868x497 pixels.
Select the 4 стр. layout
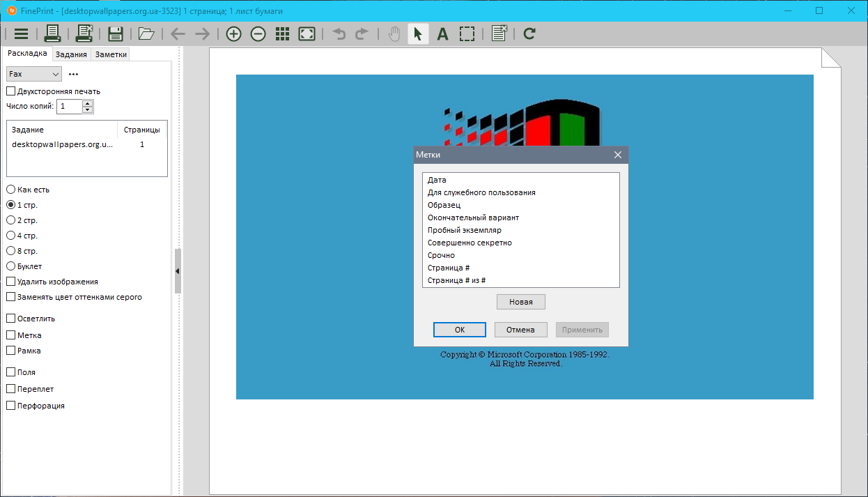[22, 236]
